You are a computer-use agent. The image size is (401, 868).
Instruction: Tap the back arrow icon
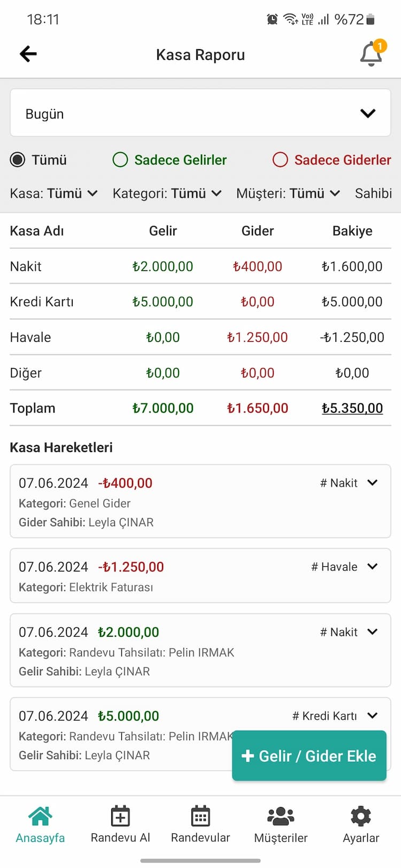pyautogui.click(x=28, y=54)
